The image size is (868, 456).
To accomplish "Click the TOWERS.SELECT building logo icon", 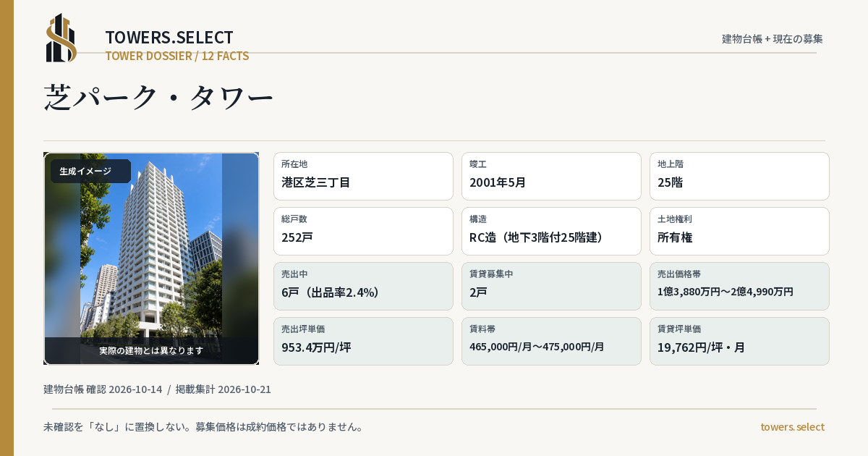I will pyautogui.click(x=61, y=38).
